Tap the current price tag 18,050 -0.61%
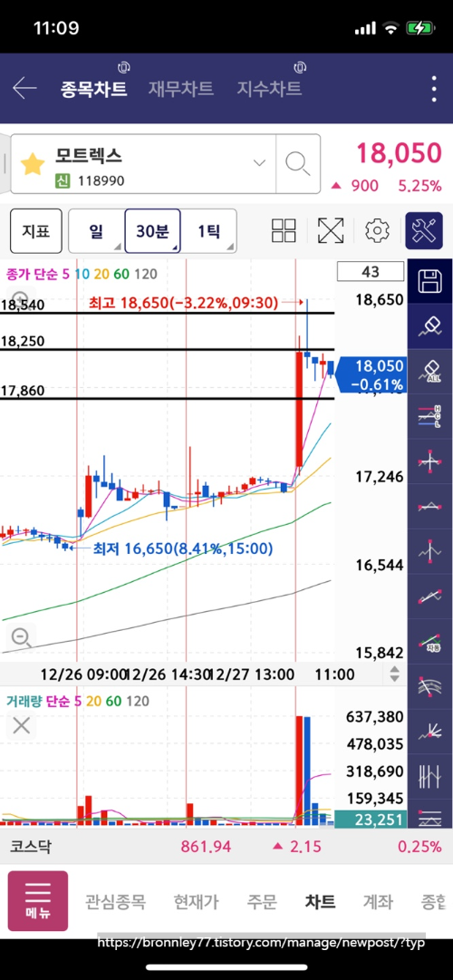Screen dimensions: 453x980 click(371, 375)
